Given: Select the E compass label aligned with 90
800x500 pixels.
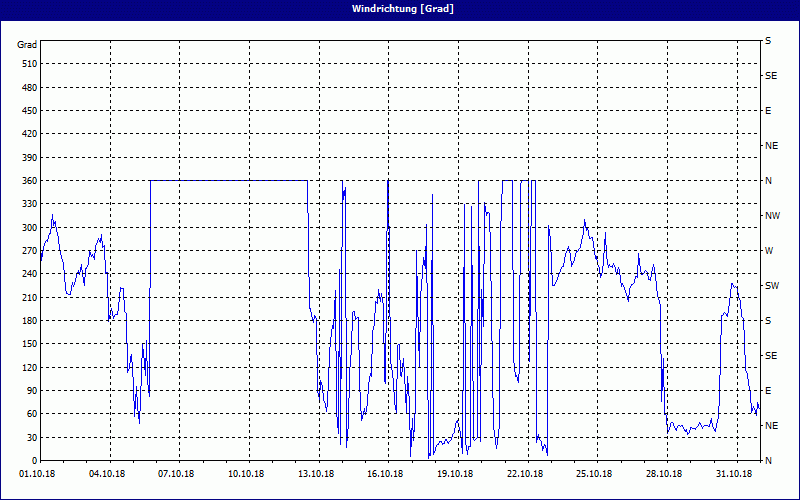Looking at the screenshot, I should tap(768, 391).
